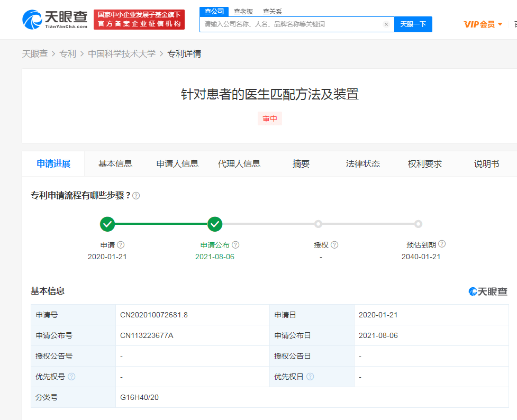517x420 pixels.
Task: Click the red 国家中小企业发展子基金旗下 banner
Action: click(x=139, y=20)
